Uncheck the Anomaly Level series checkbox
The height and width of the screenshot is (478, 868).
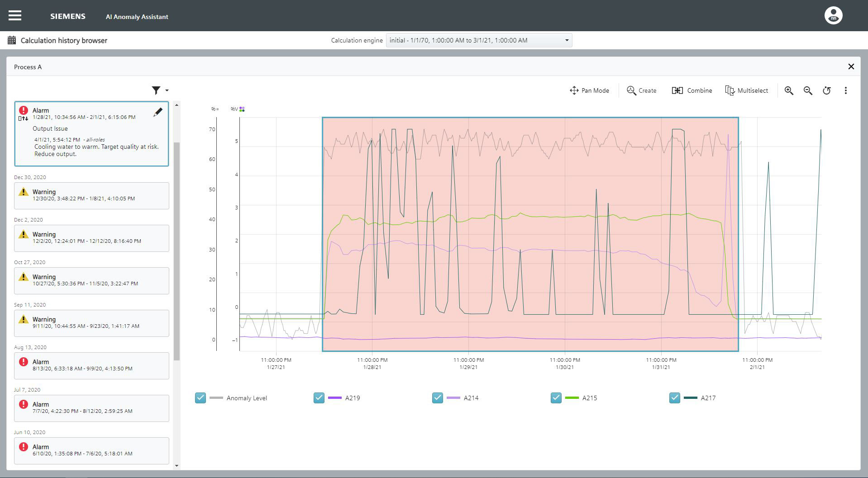coord(200,398)
